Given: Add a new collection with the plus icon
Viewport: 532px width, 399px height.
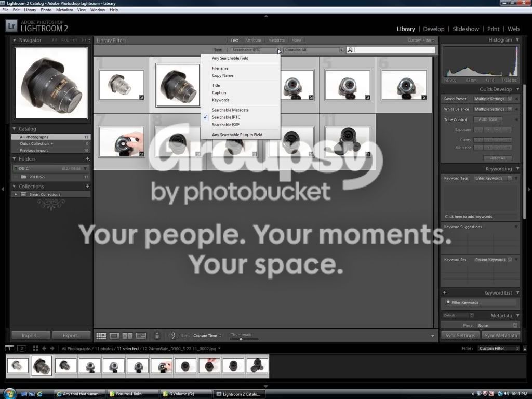Looking at the screenshot, I should 87,187.
